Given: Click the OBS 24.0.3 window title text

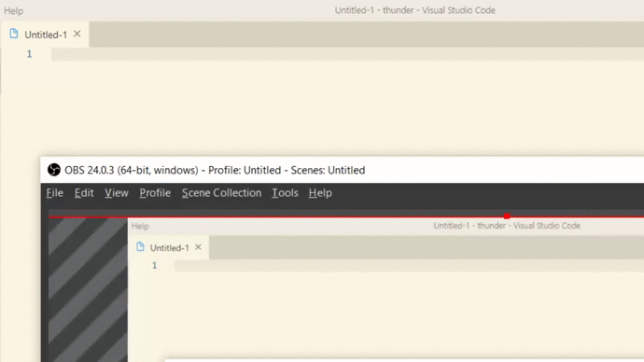Looking at the screenshot, I should tap(215, 170).
